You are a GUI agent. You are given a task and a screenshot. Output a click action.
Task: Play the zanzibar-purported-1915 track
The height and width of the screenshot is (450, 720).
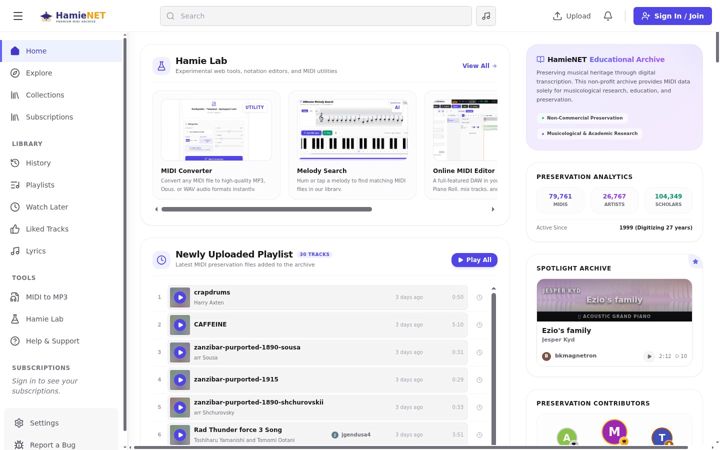180,380
